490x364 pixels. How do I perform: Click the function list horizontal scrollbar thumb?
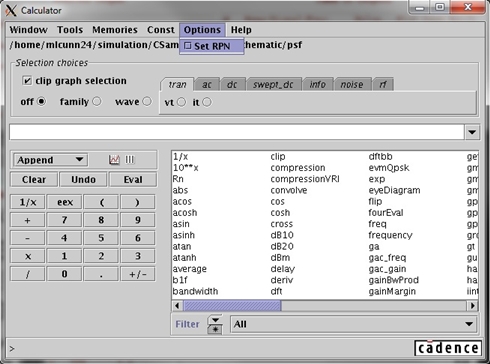(x=232, y=306)
